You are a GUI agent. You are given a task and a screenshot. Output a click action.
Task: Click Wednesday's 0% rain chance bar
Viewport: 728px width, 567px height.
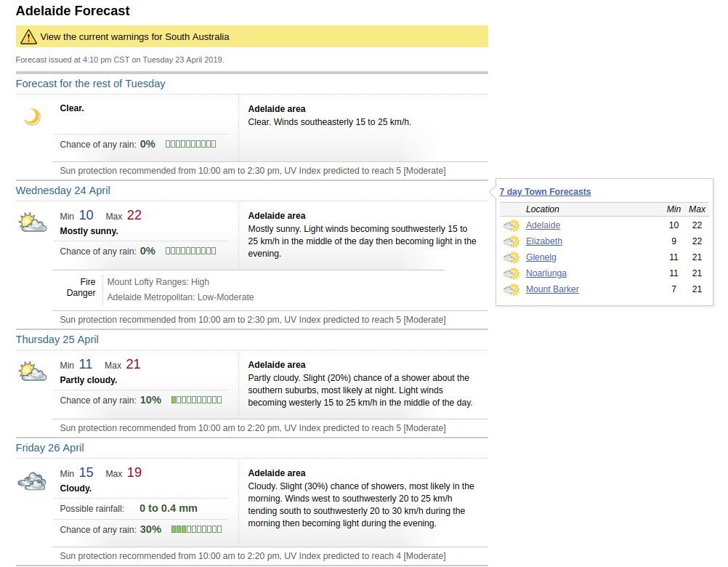[x=191, y=251]
